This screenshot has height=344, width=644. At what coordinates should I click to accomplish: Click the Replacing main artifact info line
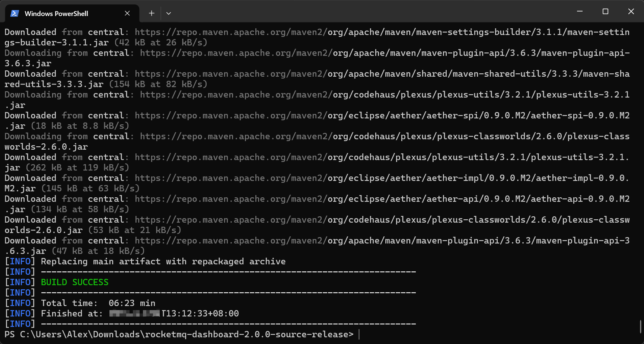(163, 261)
